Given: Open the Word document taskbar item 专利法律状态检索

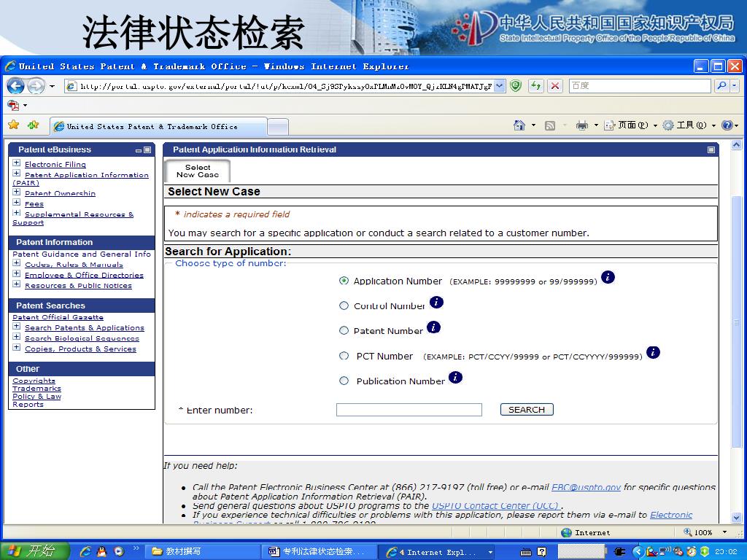Looking at the screenshot, I should (x=319, y=551).
